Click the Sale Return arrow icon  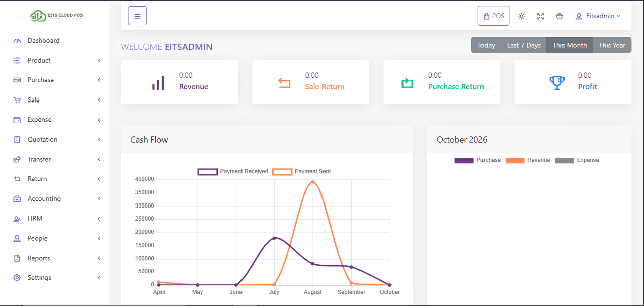coord(285,83)
